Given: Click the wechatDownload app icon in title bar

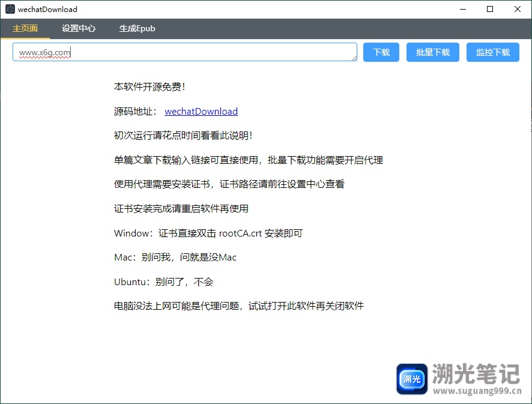Looking at the screenshot, I should click(10, 9).
